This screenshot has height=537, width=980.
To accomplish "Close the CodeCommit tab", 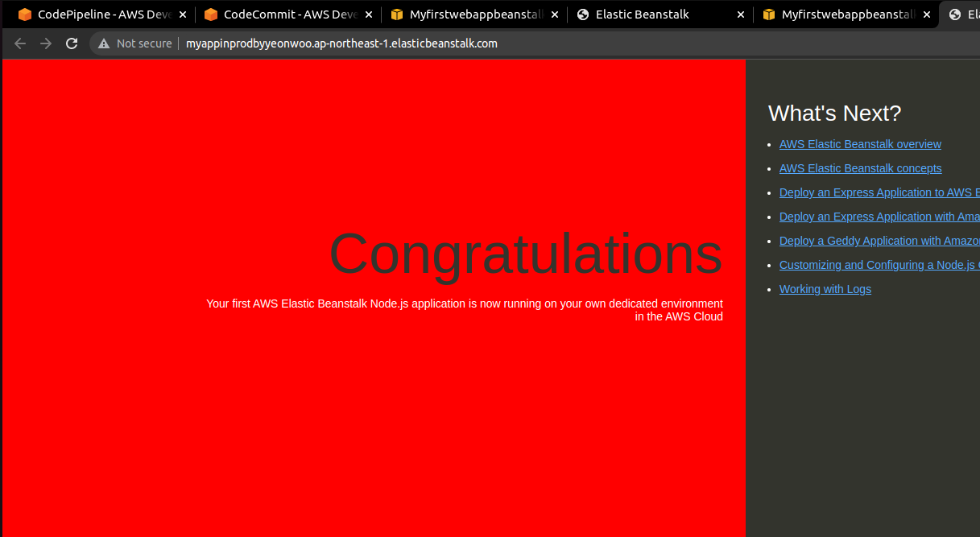I will (x=369, y=14).
